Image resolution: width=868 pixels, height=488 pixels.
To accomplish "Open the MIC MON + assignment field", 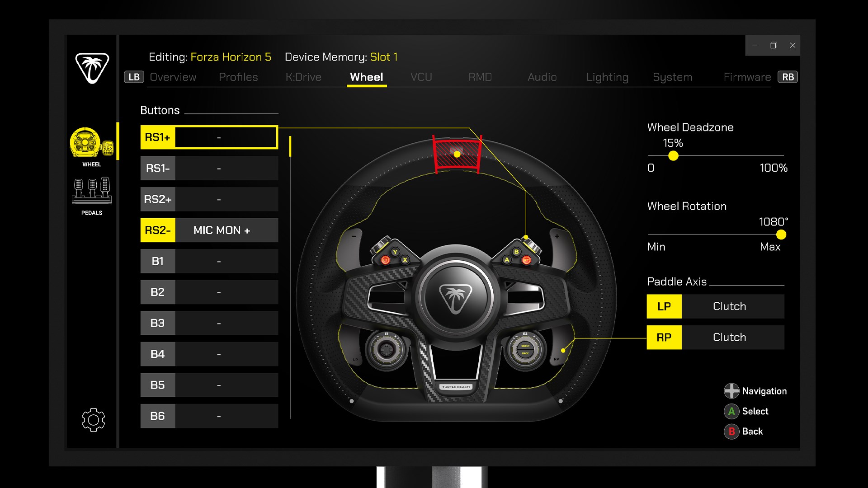I will tap(226, 230).
